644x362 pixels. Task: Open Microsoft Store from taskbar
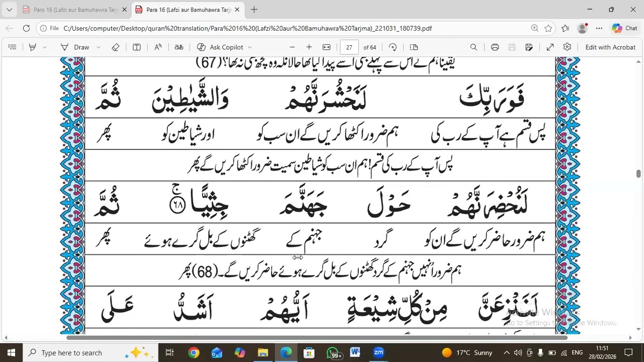click(x=309, y=352)
